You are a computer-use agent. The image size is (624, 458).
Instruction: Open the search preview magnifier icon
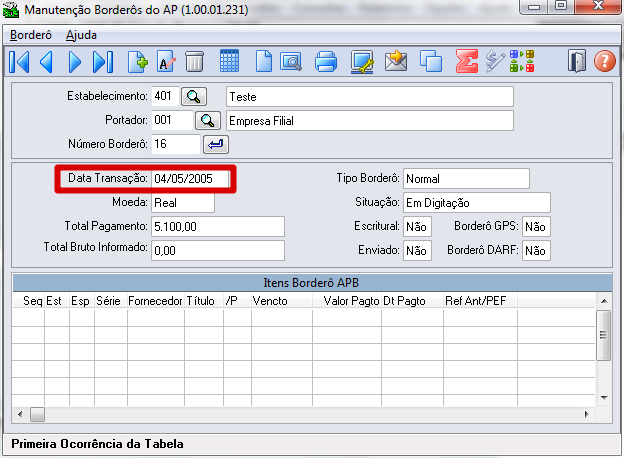[x=291, y=62]
